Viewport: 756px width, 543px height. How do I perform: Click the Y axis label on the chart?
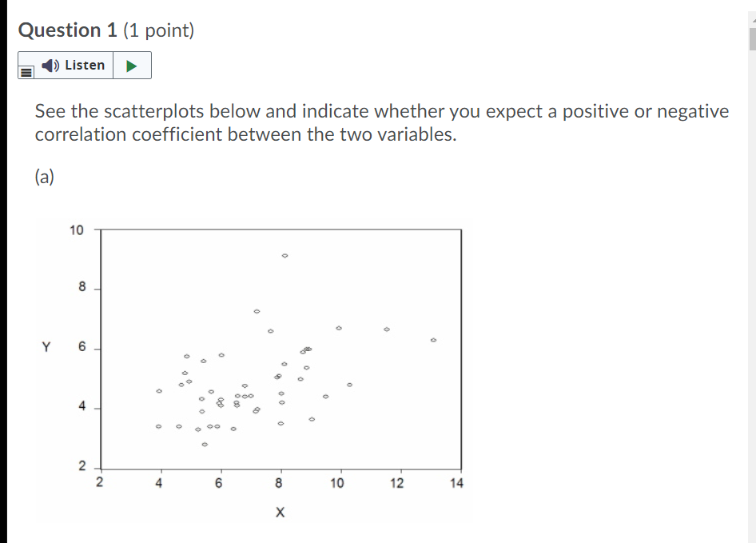[46, 347]
